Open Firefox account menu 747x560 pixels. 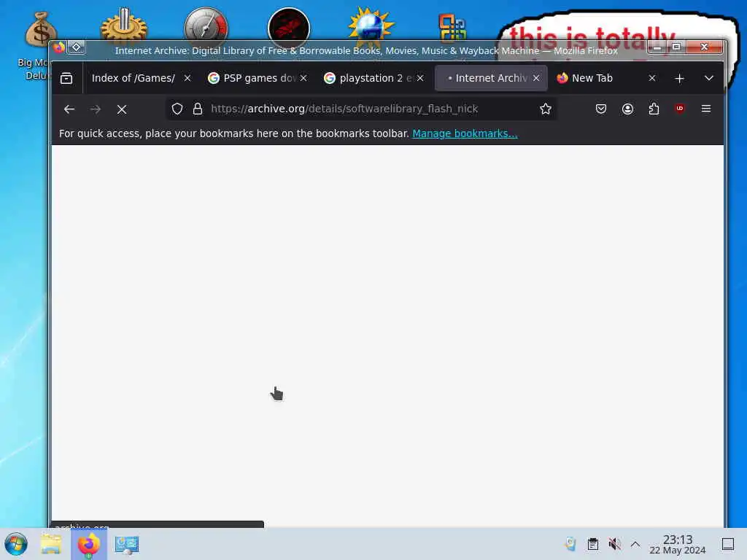click(x=628, y=109)
